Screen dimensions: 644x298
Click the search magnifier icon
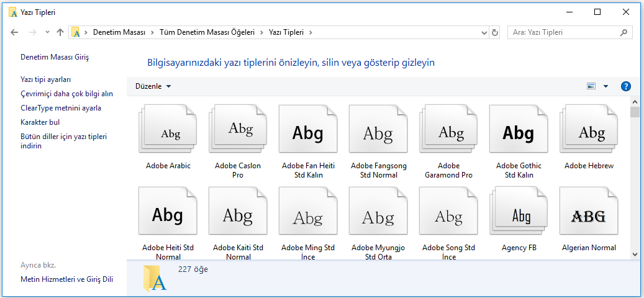[624, 32]
